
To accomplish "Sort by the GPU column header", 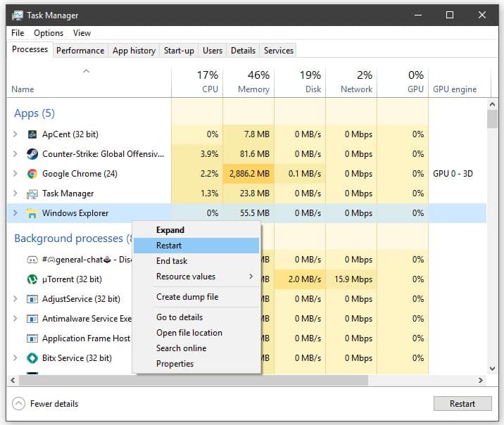I will coord(403,82).
